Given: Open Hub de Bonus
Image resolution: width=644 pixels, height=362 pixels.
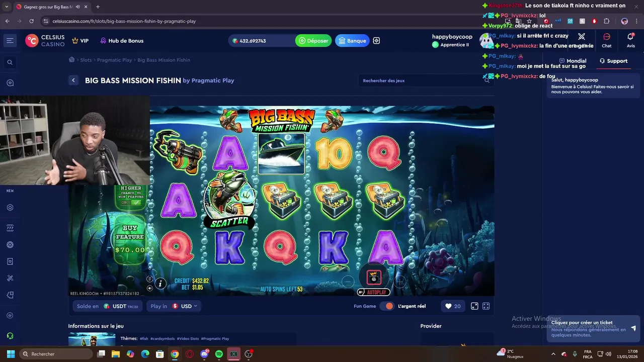Looking at the screenshot, I should click(x=122, y=41).
